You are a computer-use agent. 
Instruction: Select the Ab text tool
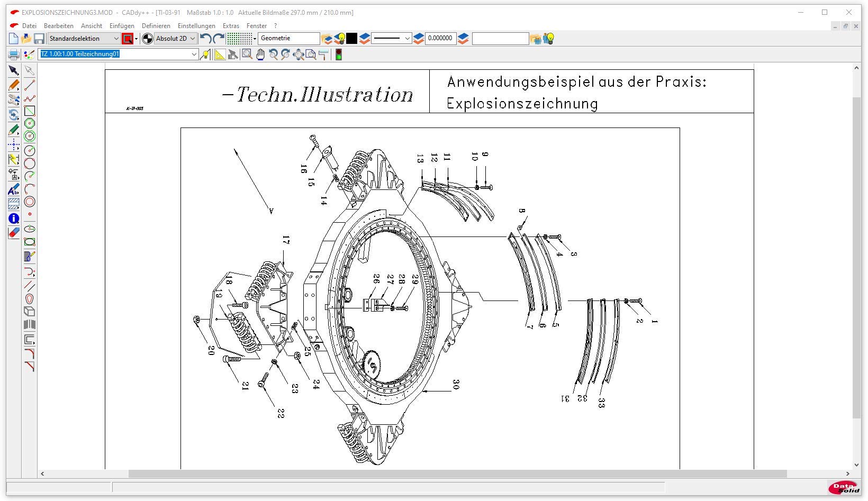pyautogui.click(x=14, y=189)
